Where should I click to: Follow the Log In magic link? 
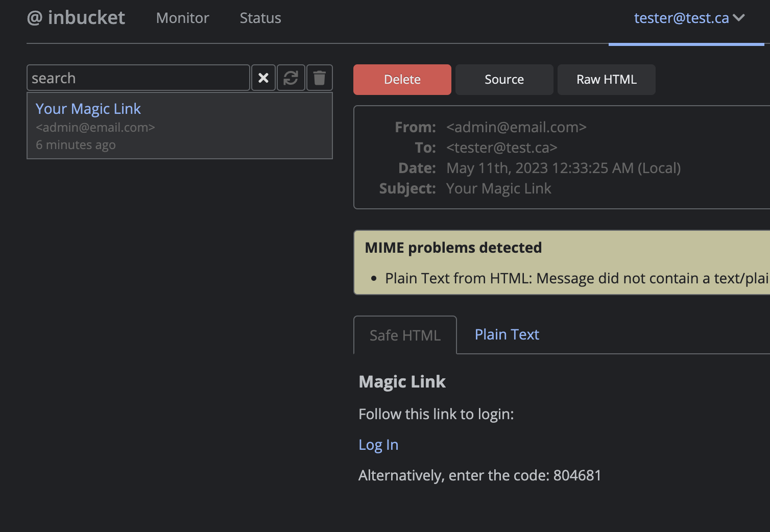coord(378,444)
